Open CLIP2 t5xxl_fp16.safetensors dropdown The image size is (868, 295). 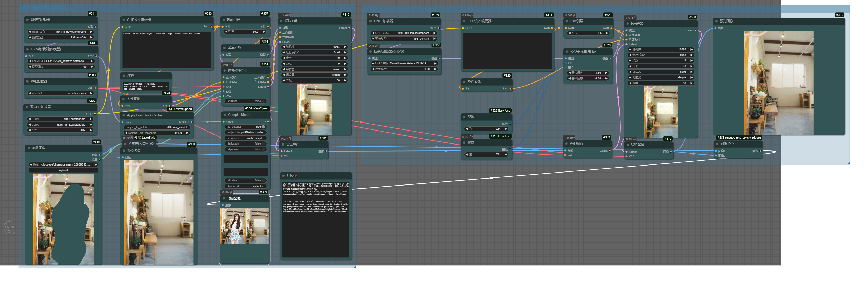60,125
